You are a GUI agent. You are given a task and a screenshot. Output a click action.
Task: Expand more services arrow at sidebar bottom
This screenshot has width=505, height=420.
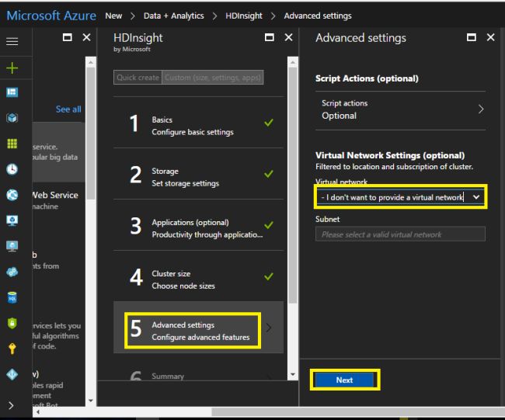(x=11, y=405)
